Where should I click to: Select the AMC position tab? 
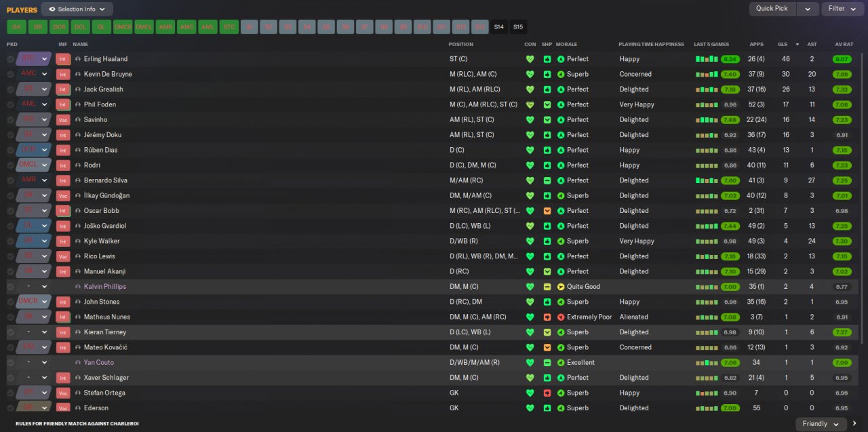point(186,27)
